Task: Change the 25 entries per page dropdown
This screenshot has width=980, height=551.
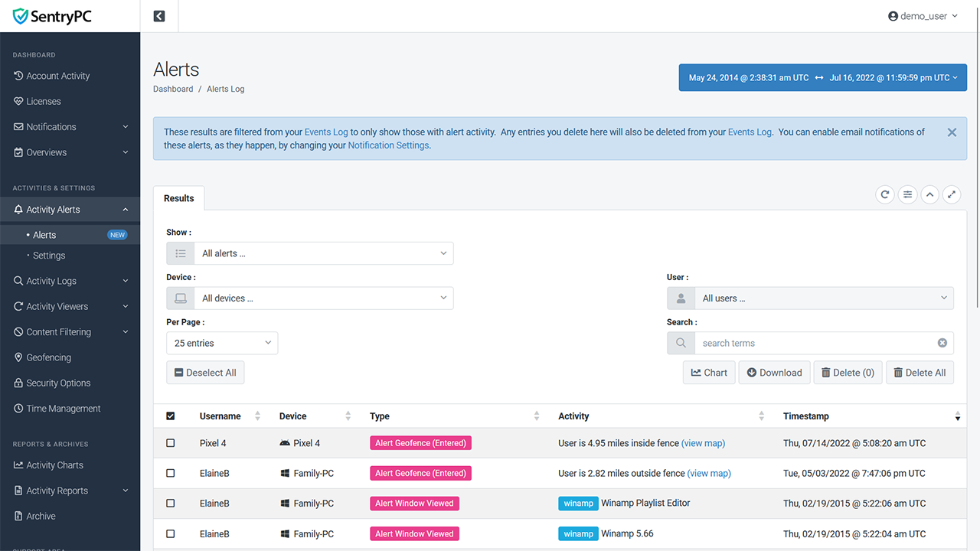Action: [x=222, y=343]
